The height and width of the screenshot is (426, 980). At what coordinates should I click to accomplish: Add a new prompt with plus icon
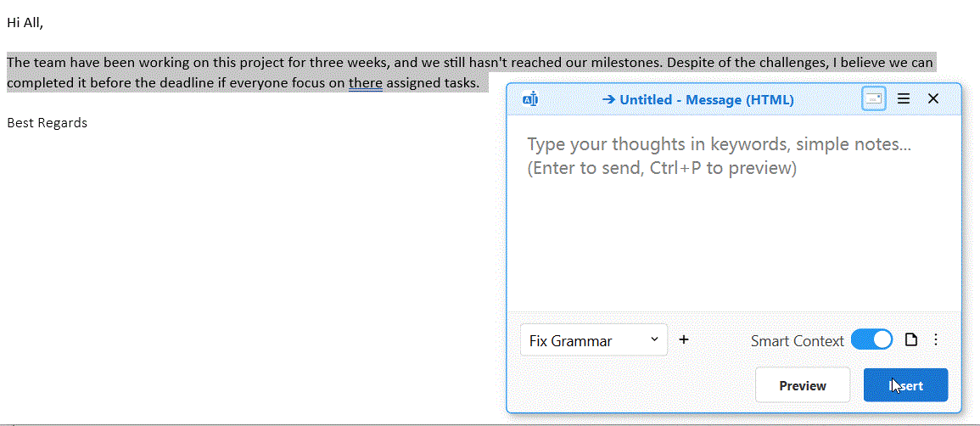point(684,339)
